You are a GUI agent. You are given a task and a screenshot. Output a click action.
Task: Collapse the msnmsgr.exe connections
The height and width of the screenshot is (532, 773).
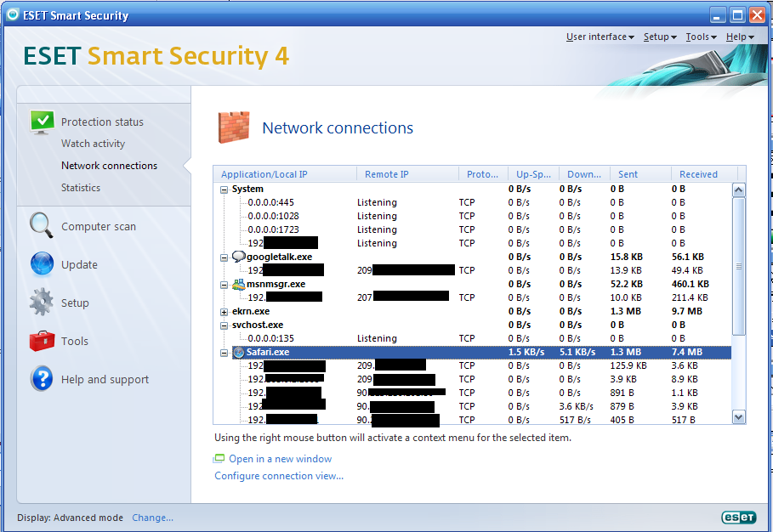click(x=225, y=285)
